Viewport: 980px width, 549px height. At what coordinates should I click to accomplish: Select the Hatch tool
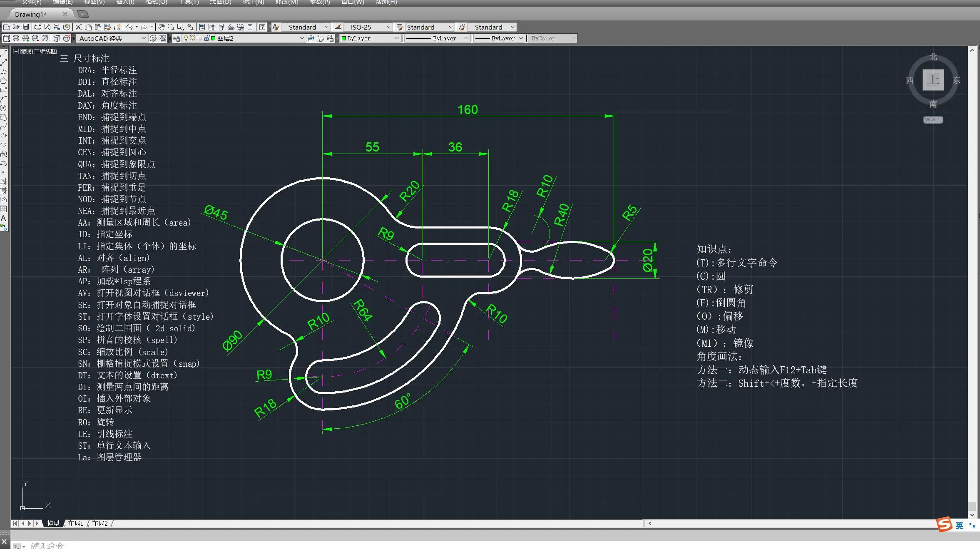(4, 181)
